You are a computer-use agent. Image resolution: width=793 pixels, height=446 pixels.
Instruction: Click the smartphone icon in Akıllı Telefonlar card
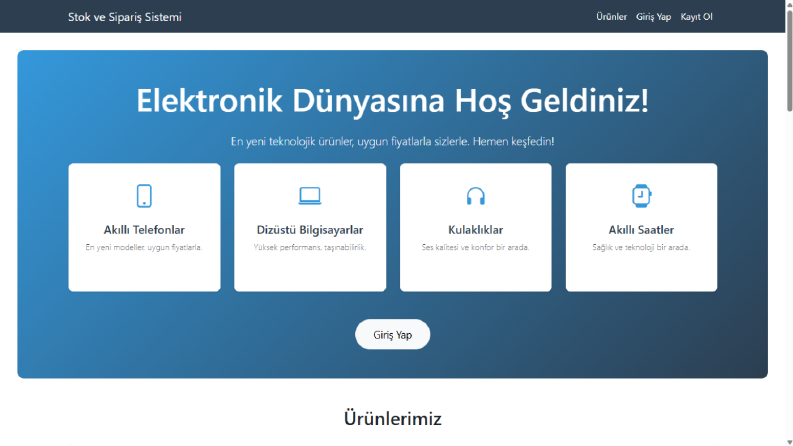144,196
